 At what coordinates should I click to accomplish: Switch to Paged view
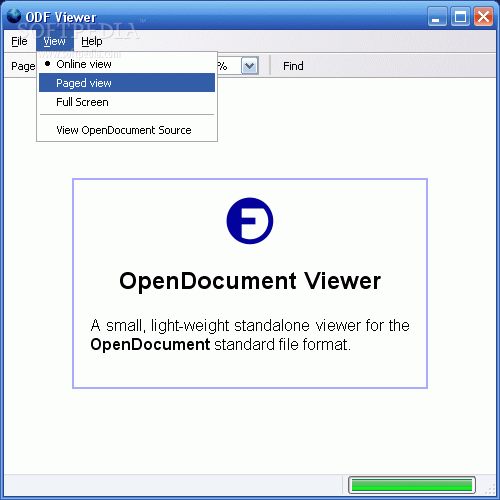click(127, 83)
